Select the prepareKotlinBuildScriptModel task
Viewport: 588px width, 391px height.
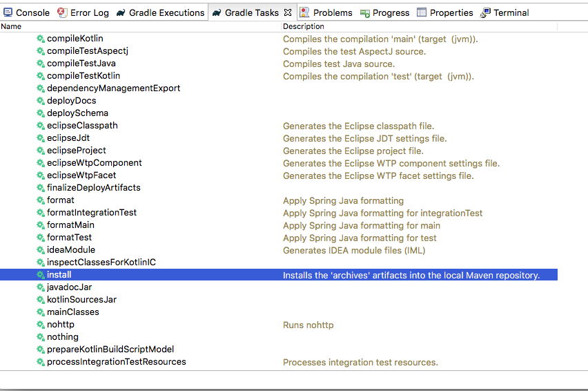click(x=110, y=350)
